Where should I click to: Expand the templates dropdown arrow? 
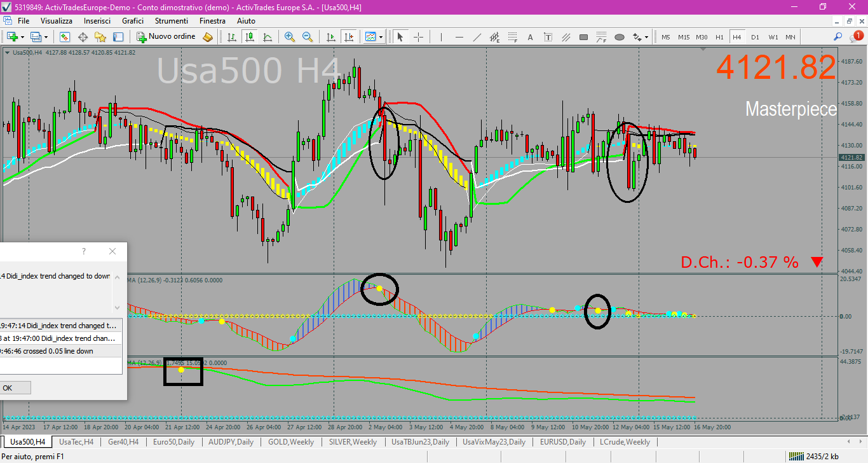(381, 37)
